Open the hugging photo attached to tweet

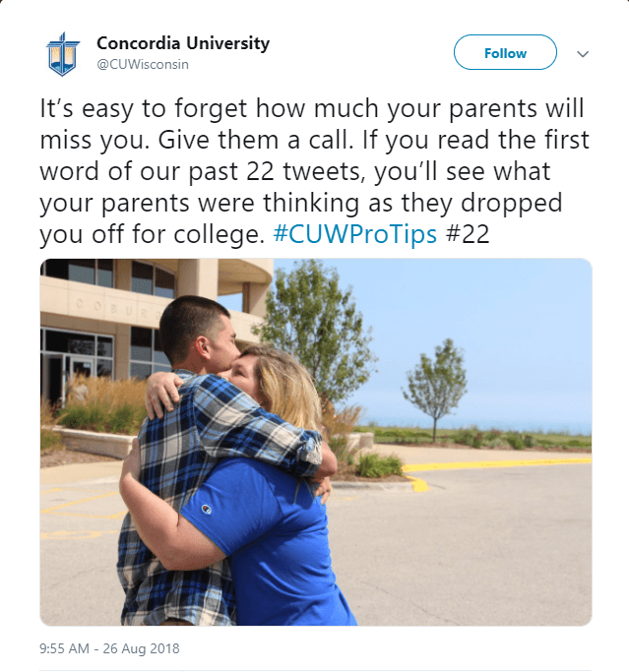tap(316, 442)
